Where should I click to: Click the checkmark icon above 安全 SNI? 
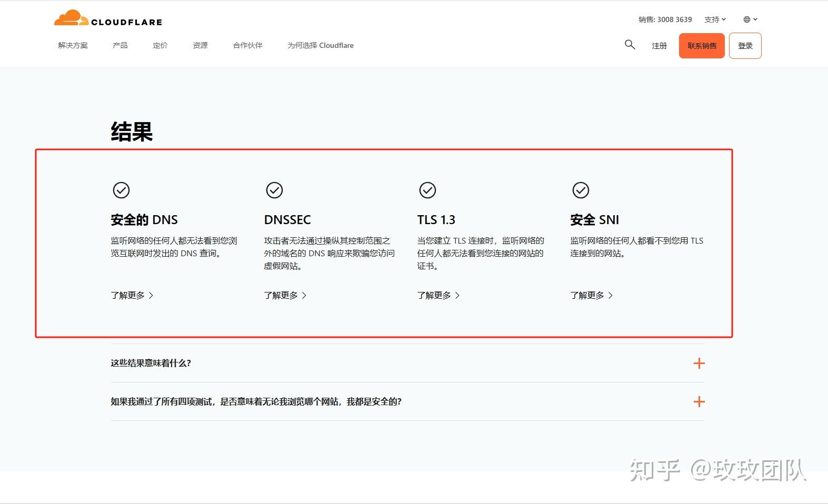581,190
